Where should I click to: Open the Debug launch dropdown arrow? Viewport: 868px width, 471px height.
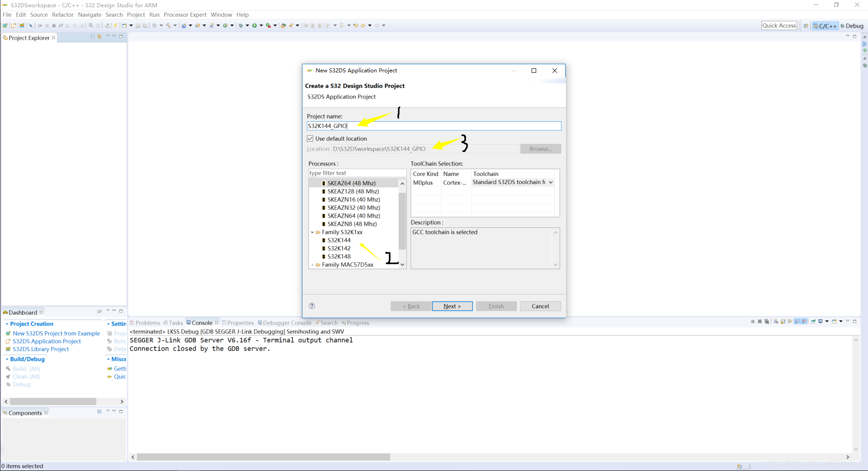247,26
